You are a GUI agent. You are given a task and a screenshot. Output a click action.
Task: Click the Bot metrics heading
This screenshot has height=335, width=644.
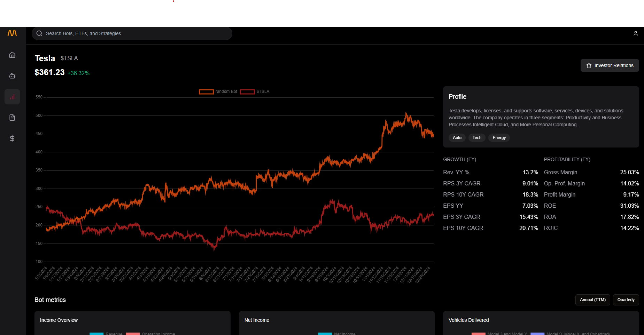click(50, 300)
